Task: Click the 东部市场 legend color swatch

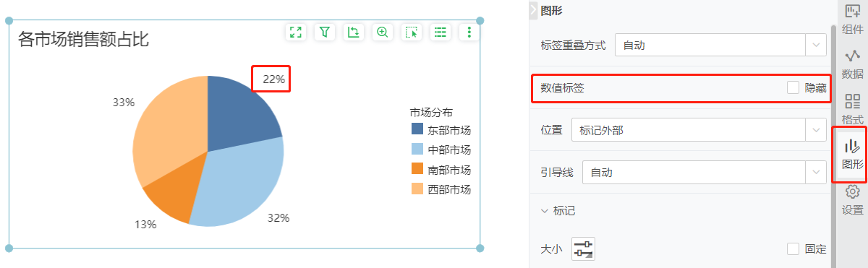Action: 417,130
